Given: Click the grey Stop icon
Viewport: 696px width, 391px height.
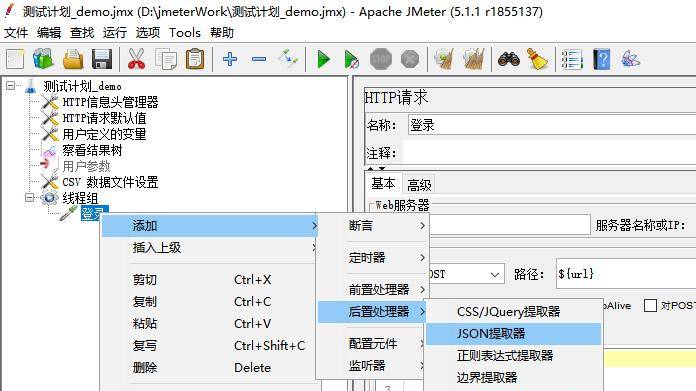Looking at the screenshot, I should click(381, 59).
